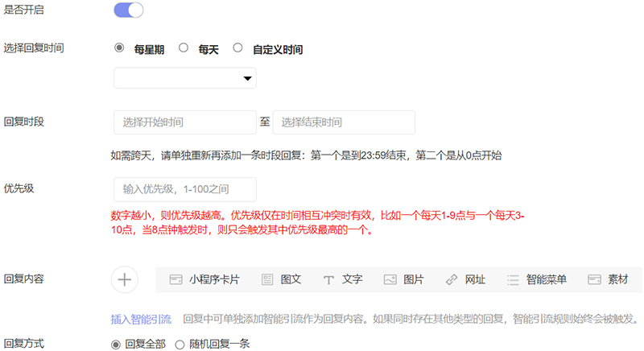Click the red hint starting 数字越小
Viewport: 644px width, 351px height.
[x=317, y=222]
